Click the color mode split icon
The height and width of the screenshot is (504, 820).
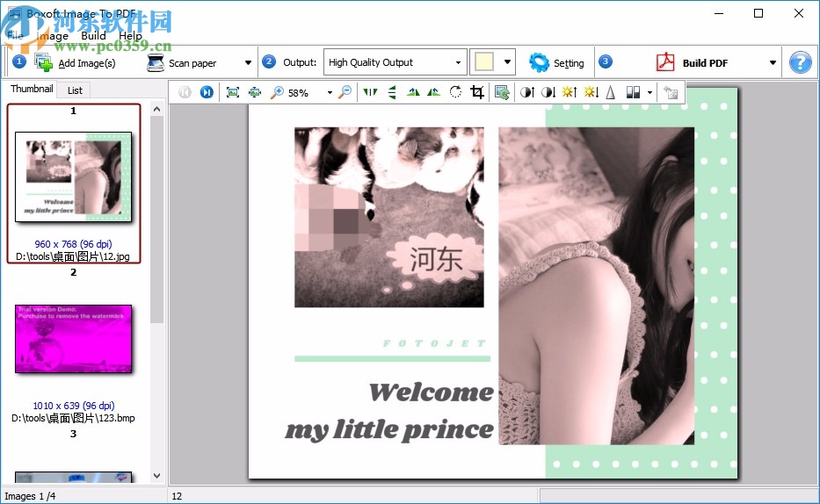634,92
